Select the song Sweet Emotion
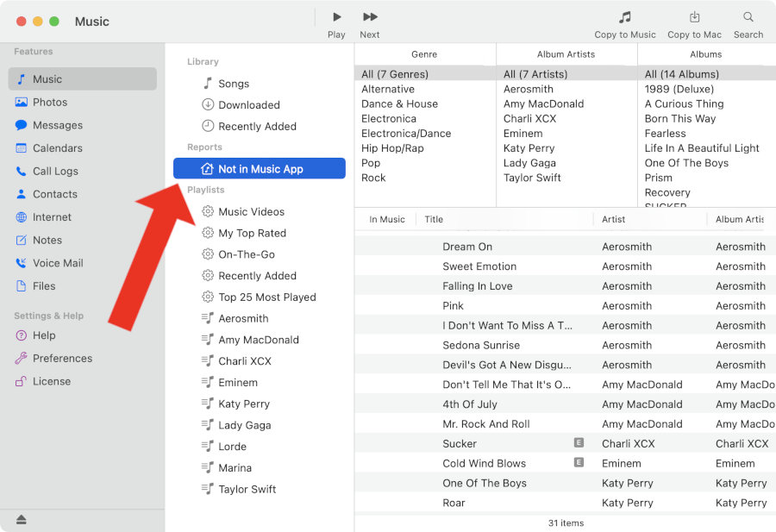 565,266
